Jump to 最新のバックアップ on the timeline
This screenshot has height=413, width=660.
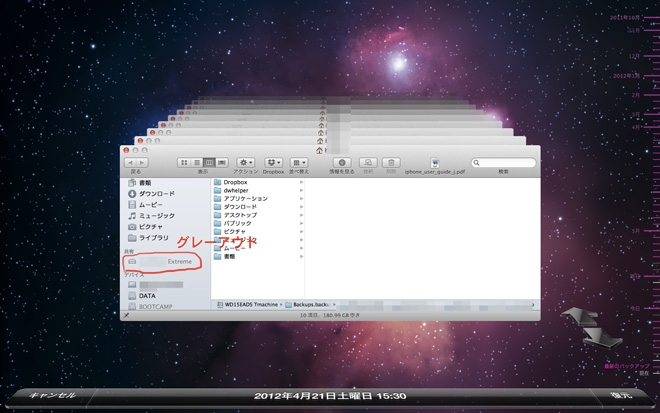(x=627, y=366)
